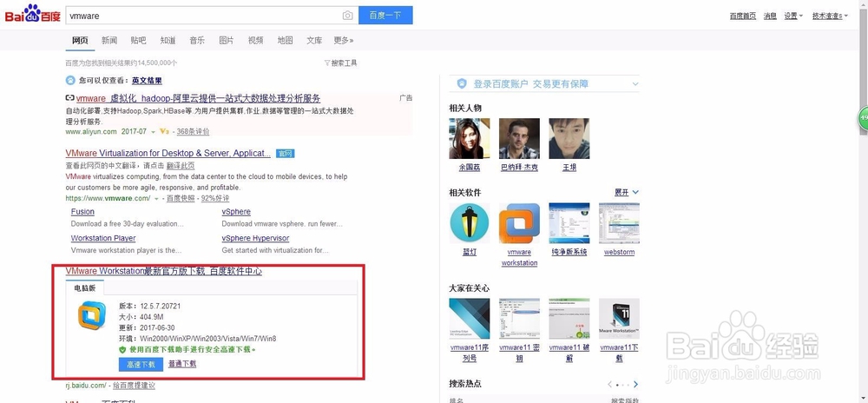
Task: Click the 百度一下 search button
Action: click(385, 16)
